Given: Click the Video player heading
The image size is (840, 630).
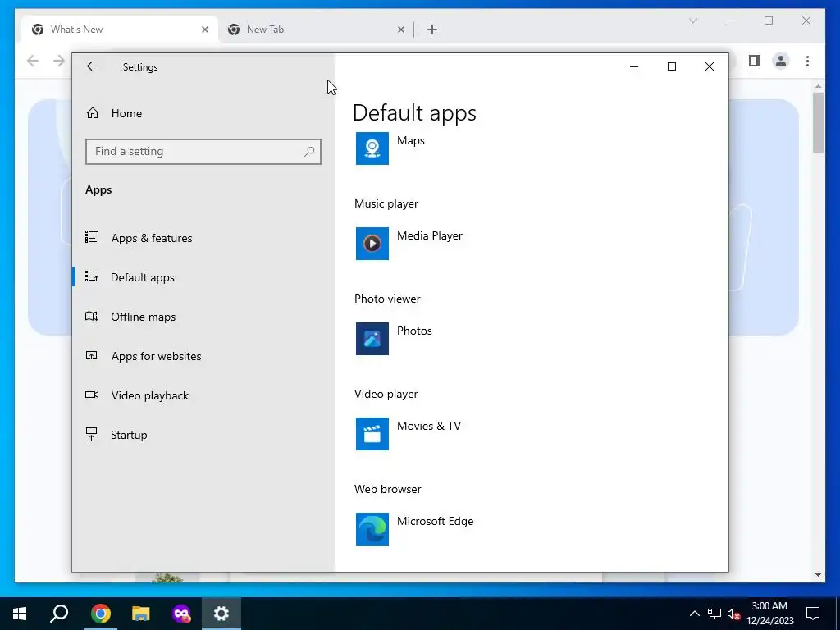Looking at the screenshot, I should (x=386, y=395).
